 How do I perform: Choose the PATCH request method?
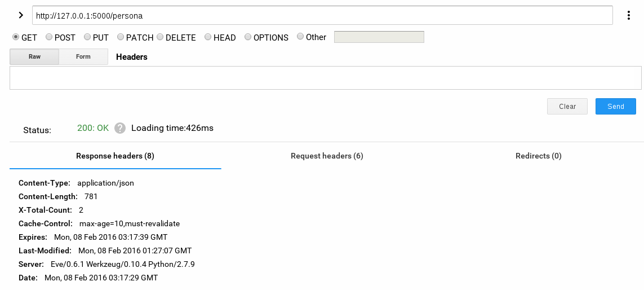[x=121, y=37]
